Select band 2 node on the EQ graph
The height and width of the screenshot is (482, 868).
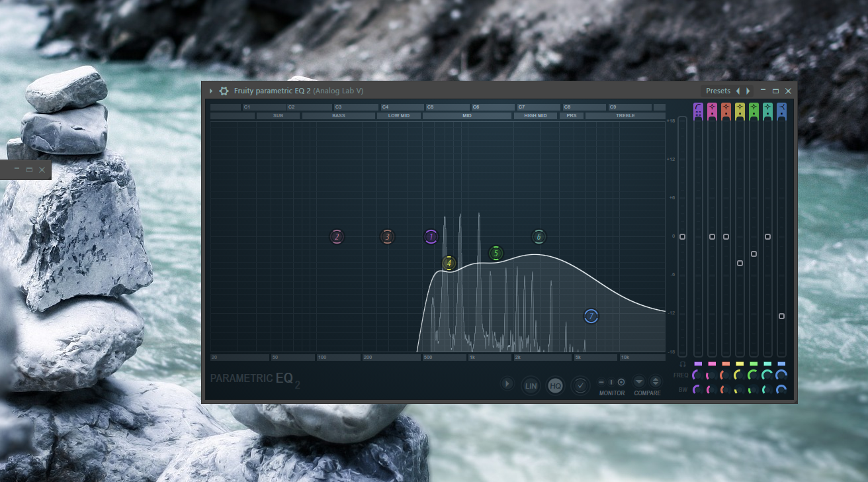337,236
